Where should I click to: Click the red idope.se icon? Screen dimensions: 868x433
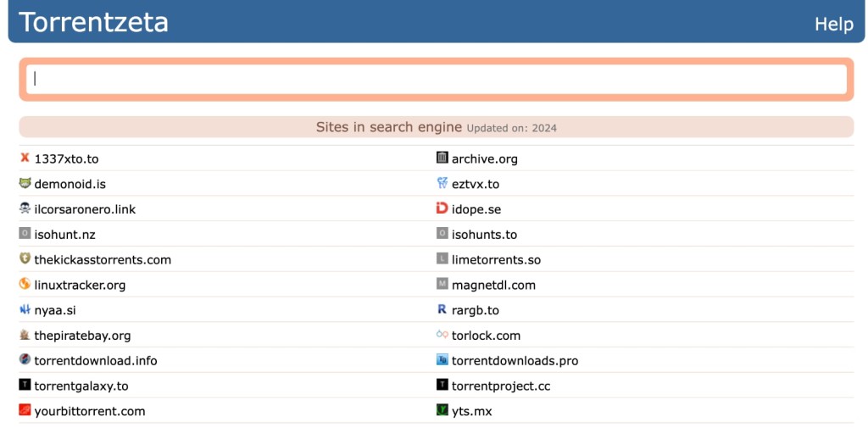(442, 208)
